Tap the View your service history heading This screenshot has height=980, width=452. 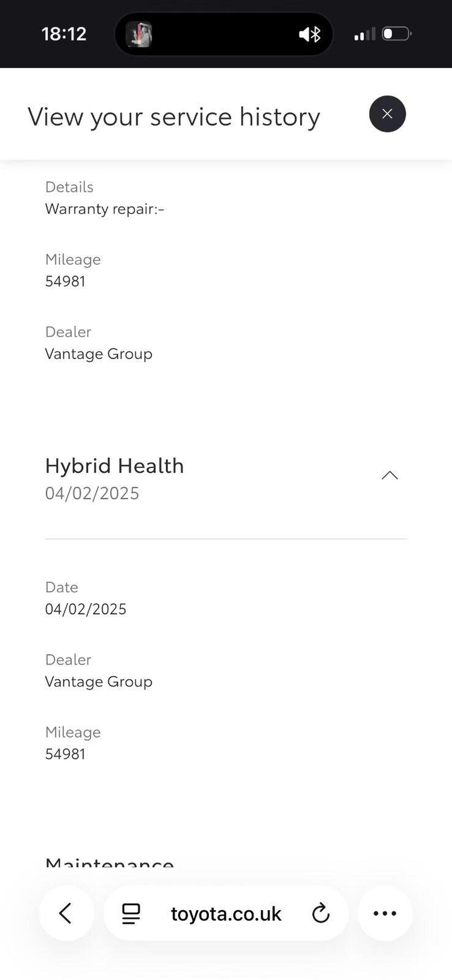174,117
